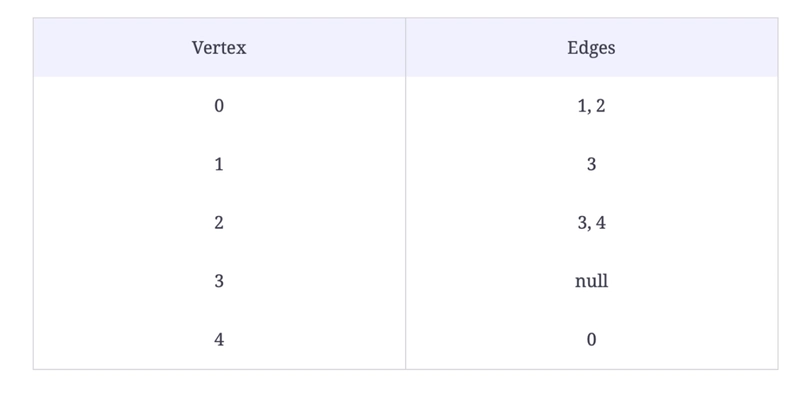Select vertex 1 cell in Vertex column
Viewport: 800px width, 397px height.
[219, 164]
